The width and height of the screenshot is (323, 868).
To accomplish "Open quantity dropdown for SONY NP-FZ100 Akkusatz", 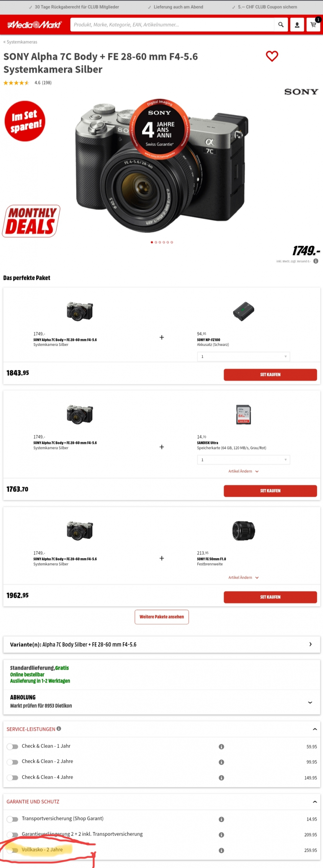I will coord(243,356).
